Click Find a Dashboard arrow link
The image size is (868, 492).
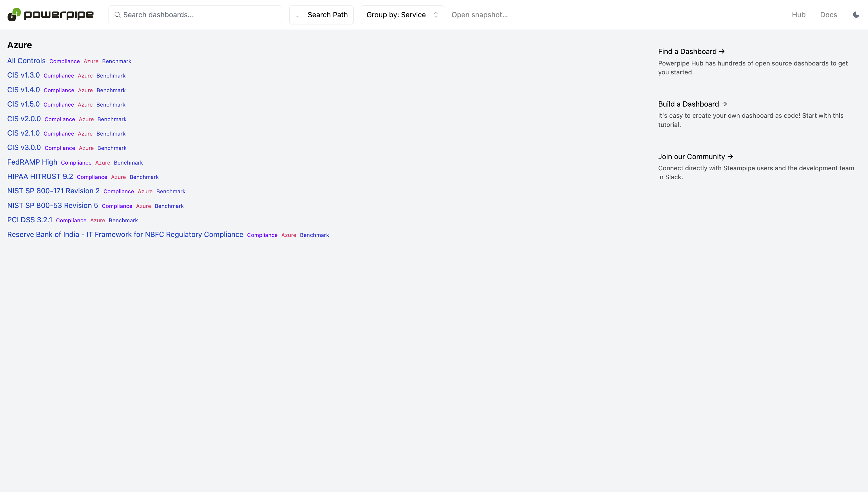tap(691, 51)
